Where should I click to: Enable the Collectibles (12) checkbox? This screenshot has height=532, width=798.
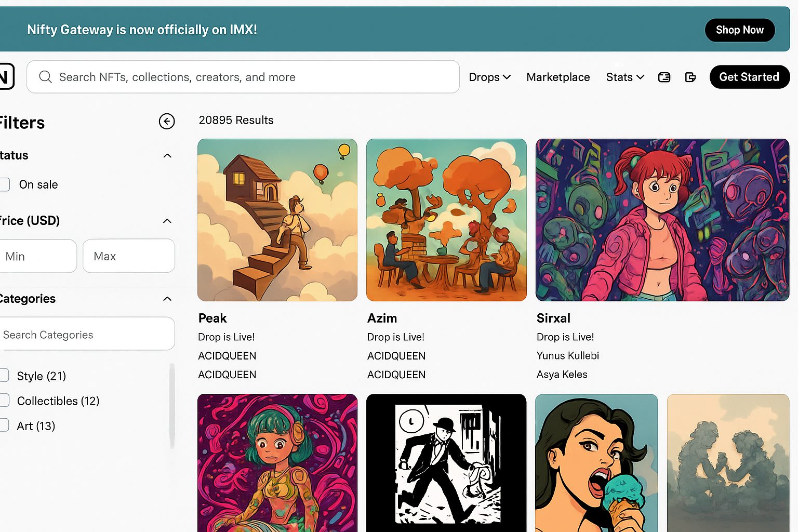4,401
